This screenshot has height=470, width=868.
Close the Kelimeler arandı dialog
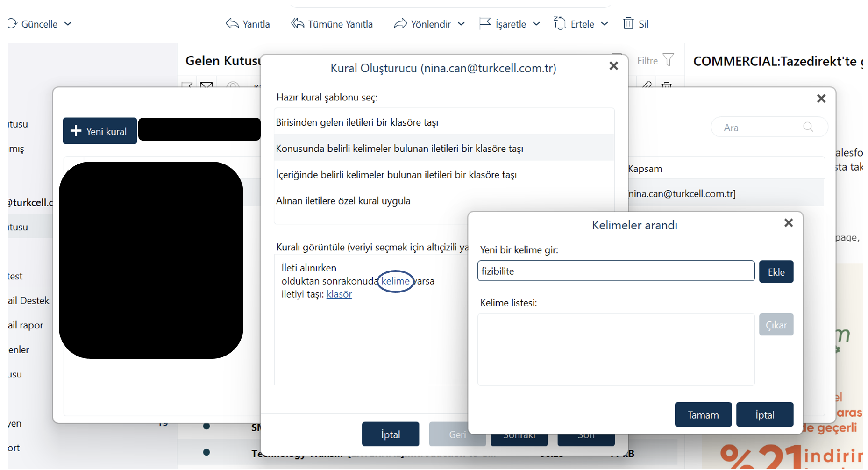click(x=789, y=223)
